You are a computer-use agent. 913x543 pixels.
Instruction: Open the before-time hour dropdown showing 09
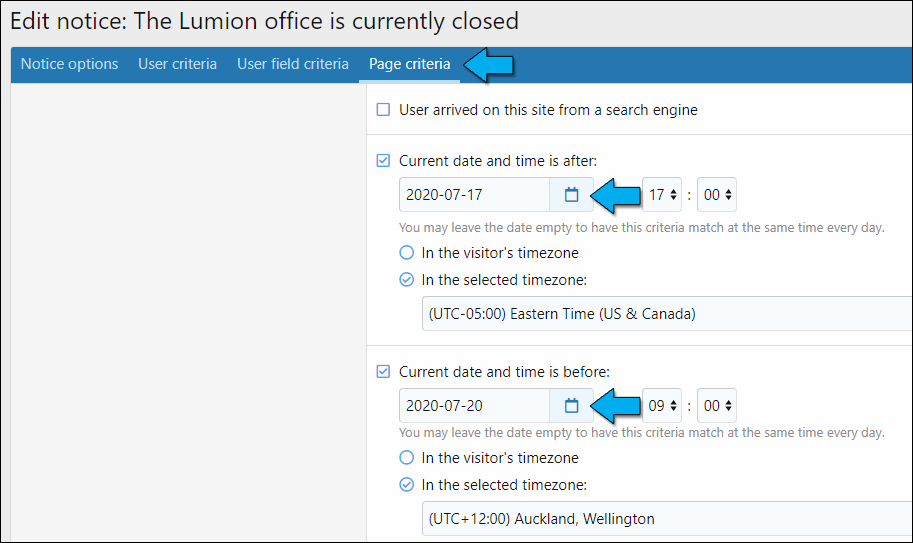[662, 406]
